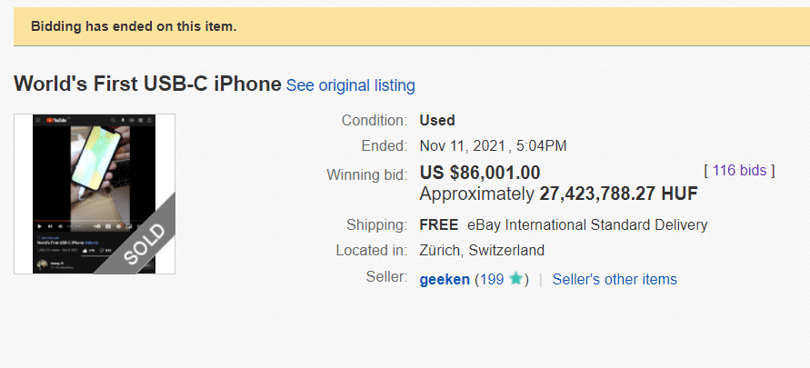Click the teal feedback star icon
Image resolution: width=810 pixels, height=368 pixels.
tap(516, 279)
